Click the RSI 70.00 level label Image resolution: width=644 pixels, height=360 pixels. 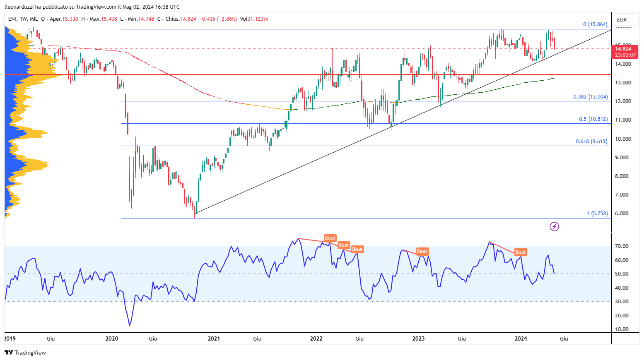pos(622,246)
